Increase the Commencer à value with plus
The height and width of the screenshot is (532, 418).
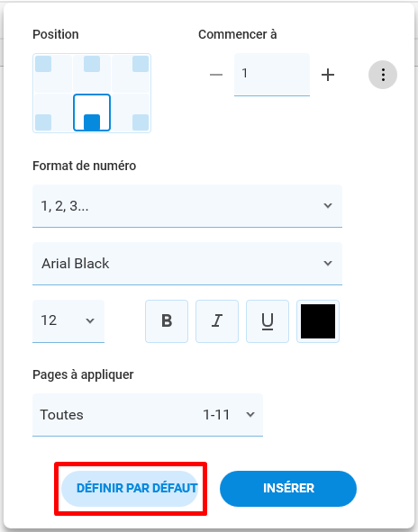[328, 75]
